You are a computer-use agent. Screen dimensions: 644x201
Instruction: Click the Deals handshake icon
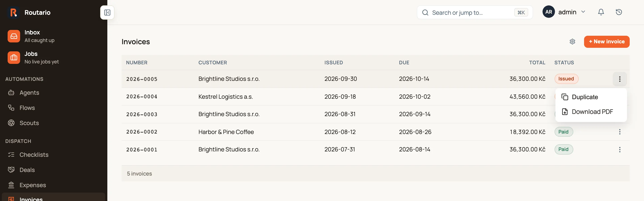(x=11, y=170)
